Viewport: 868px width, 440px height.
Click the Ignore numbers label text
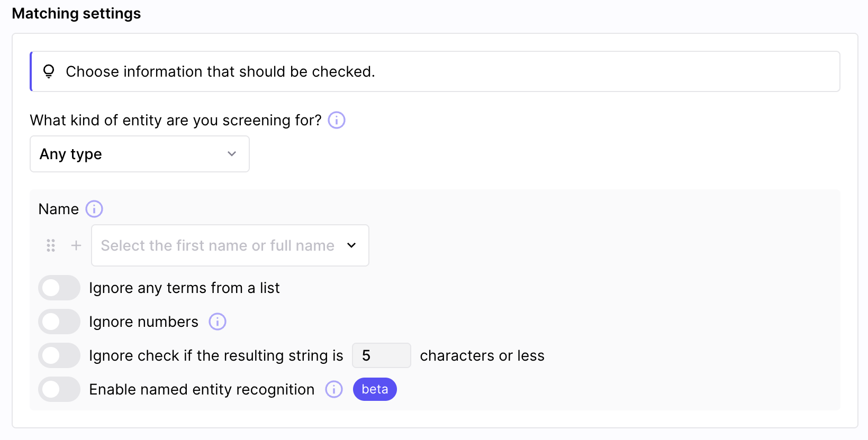[144, 322]
